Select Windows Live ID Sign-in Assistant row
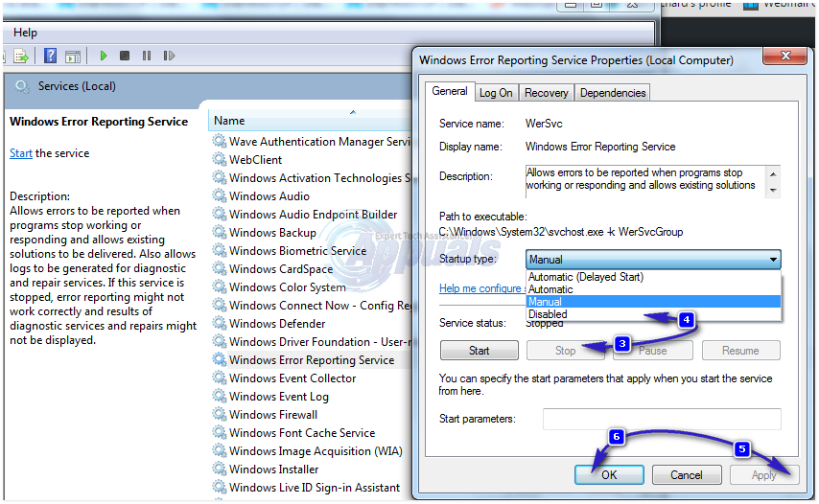 [312, 488]
